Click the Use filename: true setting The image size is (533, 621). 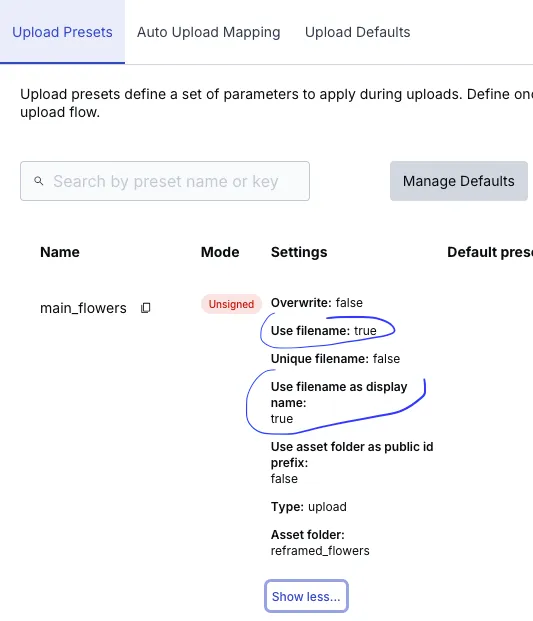pos(324,331)
